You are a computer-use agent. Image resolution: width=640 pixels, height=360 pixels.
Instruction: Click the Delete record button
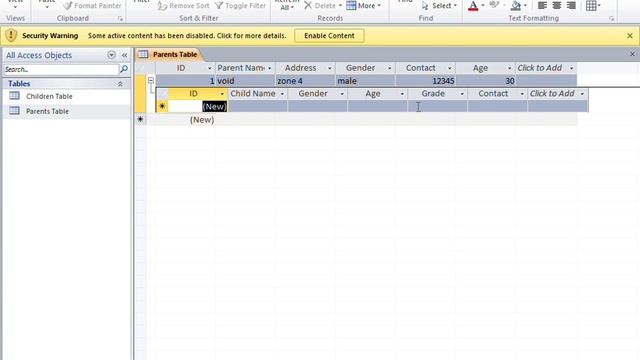click(x=320, y=5)
